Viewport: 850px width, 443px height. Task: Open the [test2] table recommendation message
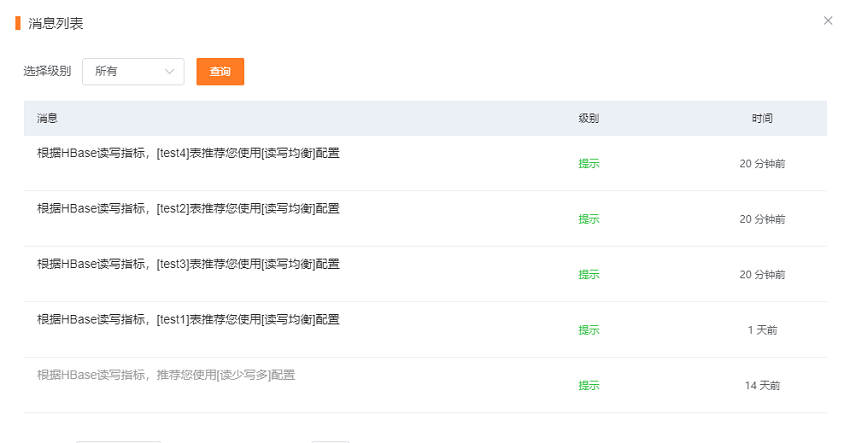[x=188, y=208]
